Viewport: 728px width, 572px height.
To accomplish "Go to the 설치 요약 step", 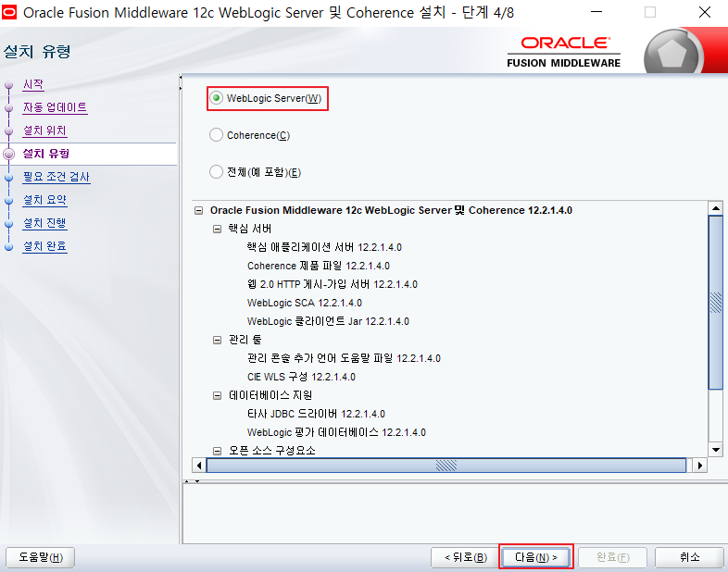I will pos(44,200).
